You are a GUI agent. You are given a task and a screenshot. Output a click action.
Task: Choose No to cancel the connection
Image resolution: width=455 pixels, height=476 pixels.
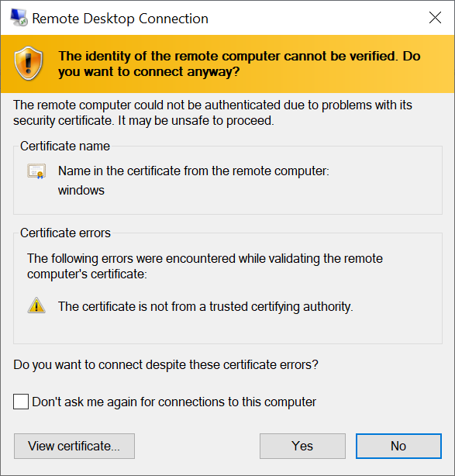click(x=398, y=446)
